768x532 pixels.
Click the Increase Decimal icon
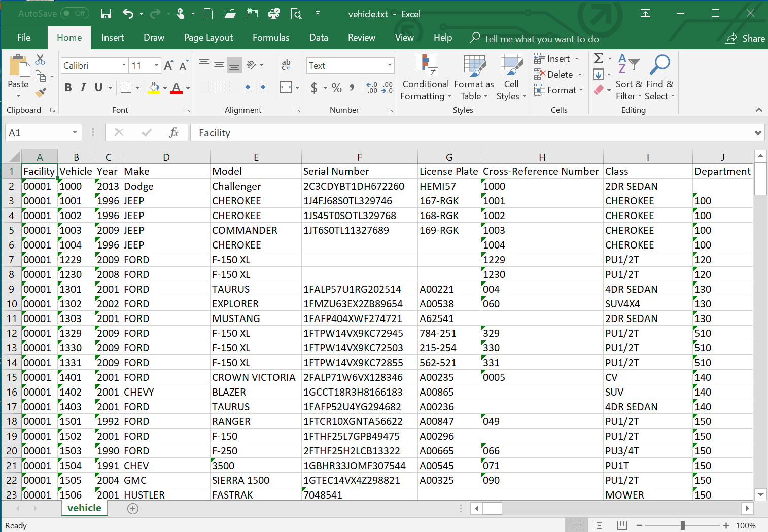(x=372, y=87)
